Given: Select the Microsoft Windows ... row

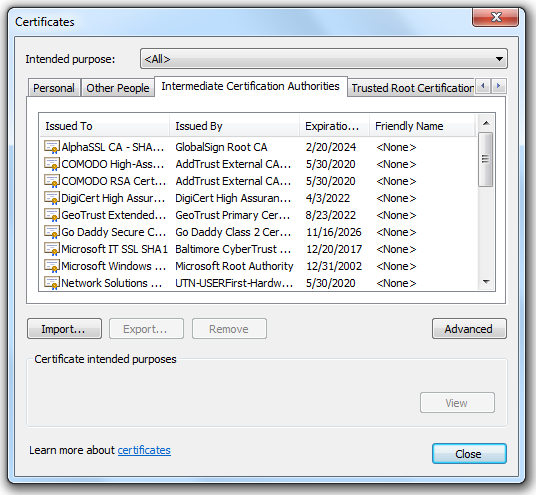Looking at the screenshot, I should click(x=258, y=266).
